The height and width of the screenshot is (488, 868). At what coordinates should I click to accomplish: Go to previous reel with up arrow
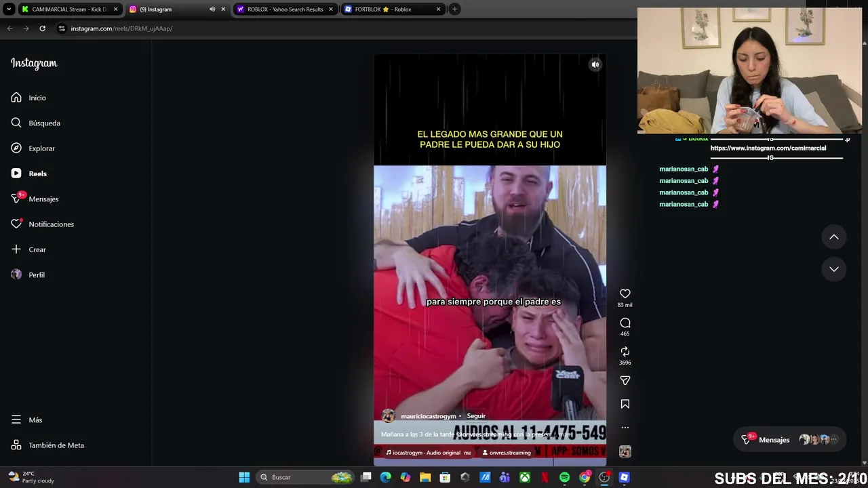pos(834,237)
